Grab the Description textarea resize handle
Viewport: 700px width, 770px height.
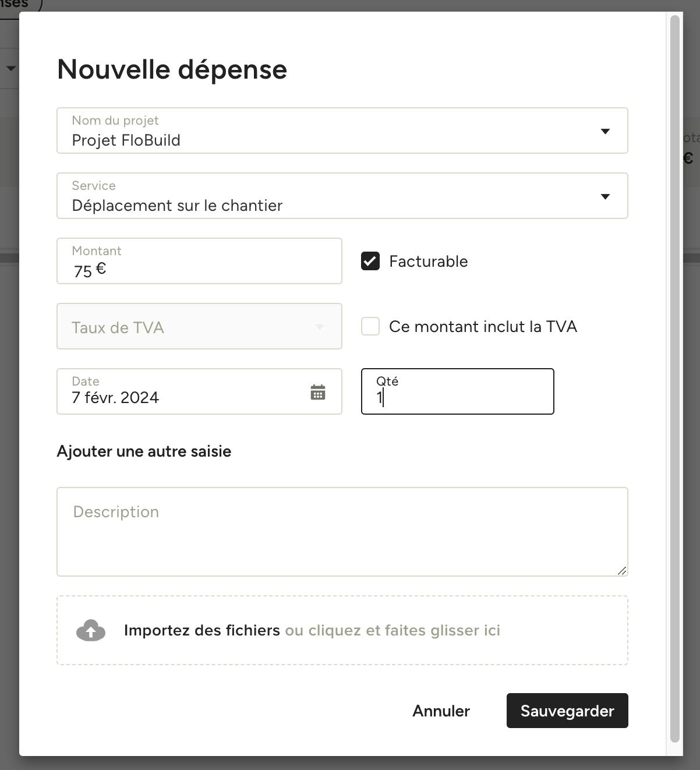click(x=621, y=570)
